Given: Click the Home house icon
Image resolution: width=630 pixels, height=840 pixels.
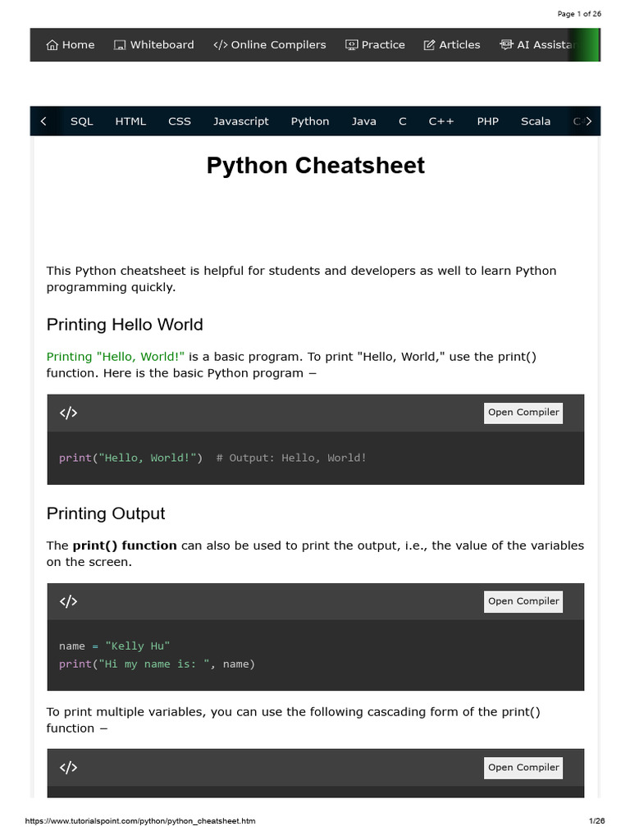Looking at the screenshot, I should point(52,45).
